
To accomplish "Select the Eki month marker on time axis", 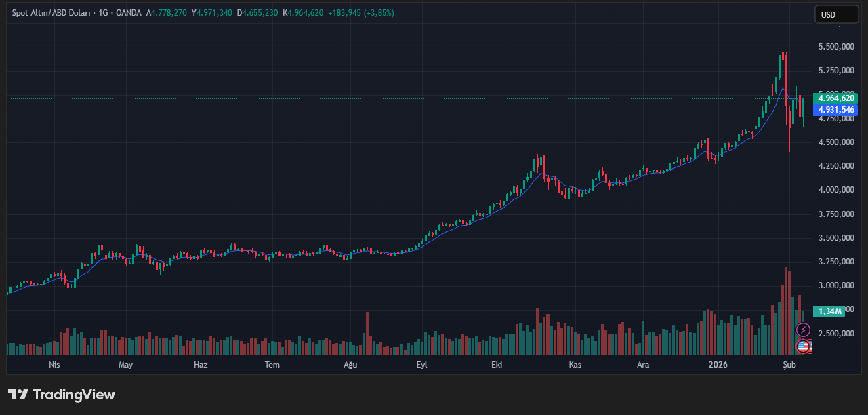I will pos(496,365).
